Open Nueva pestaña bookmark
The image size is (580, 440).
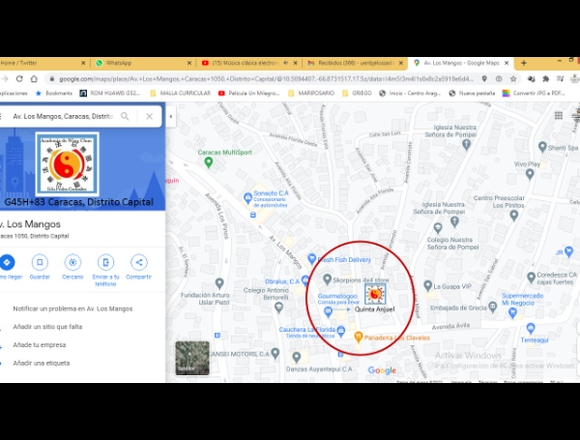[x=472, y=93]
